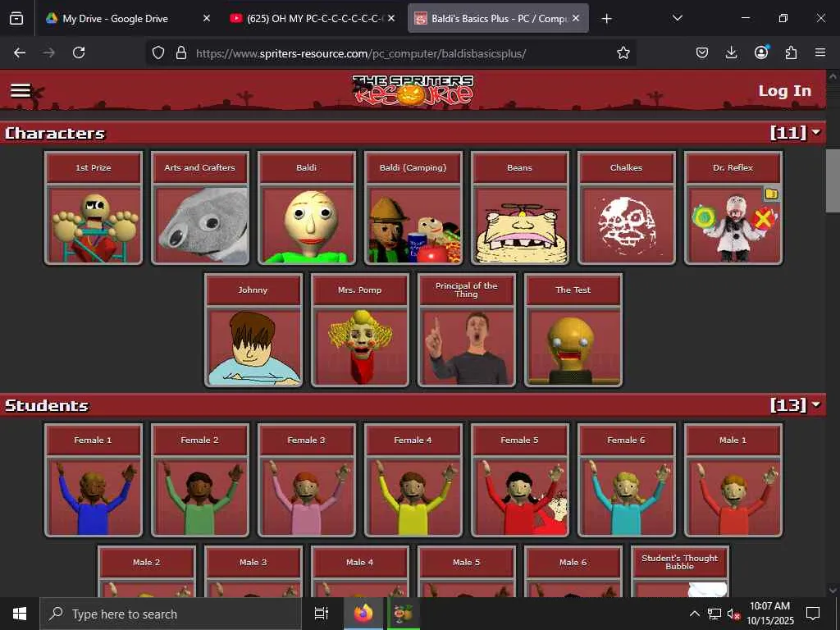Close the Baldi's Basics Plus tab
Screen dimensions: 840x630
click(x=576, y=18)
